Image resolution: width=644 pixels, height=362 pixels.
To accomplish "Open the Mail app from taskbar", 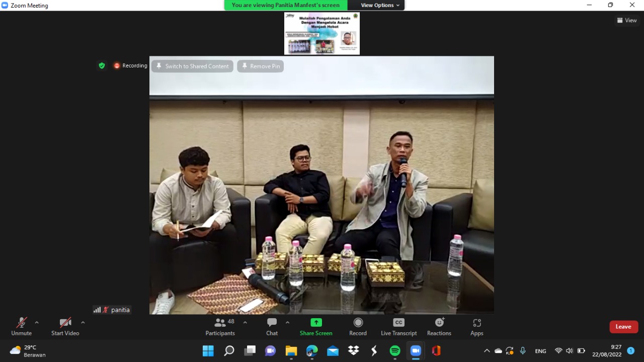I will tap(333, 350).
